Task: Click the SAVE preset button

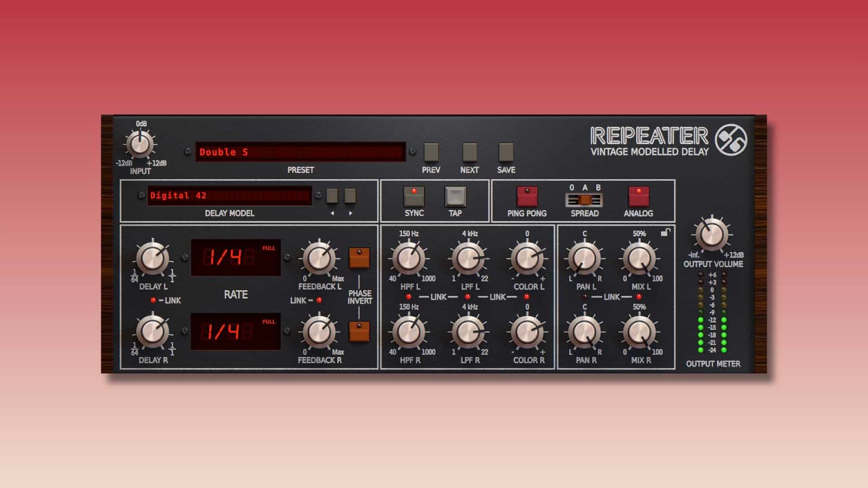Action: 506,152
